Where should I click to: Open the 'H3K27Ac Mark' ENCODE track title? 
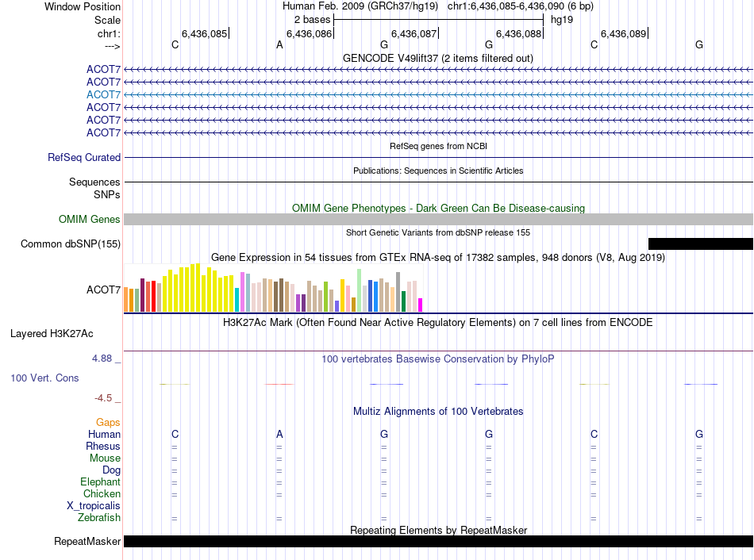(437, 323)
